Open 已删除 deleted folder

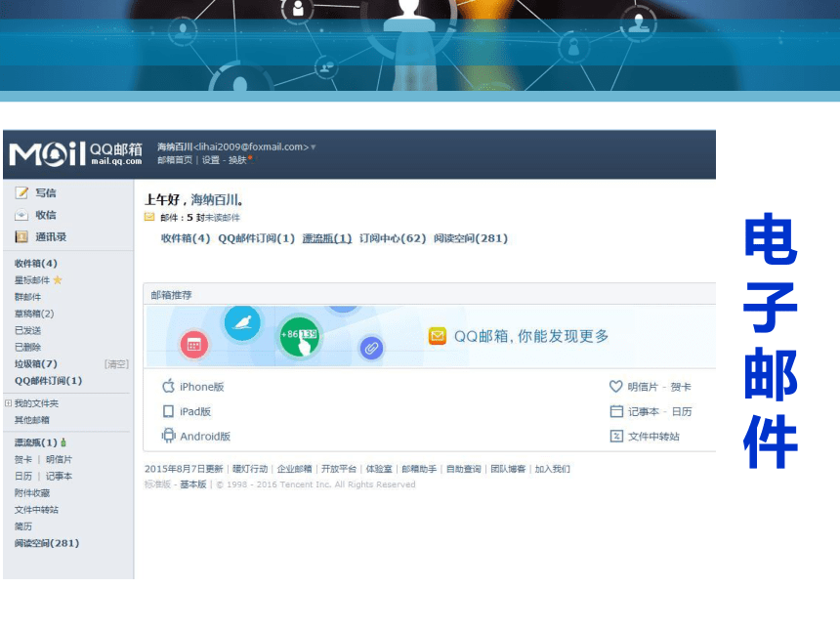pos(28,347)
